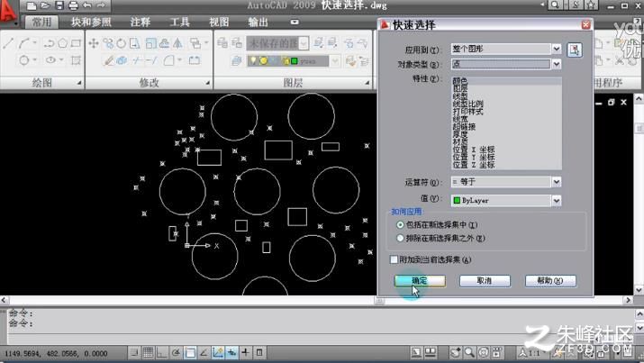Click the Model space icon in status bar

416,352
